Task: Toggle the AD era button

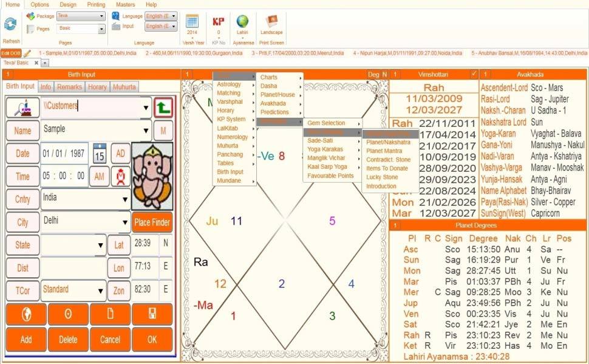Action: tap(121, 153)
